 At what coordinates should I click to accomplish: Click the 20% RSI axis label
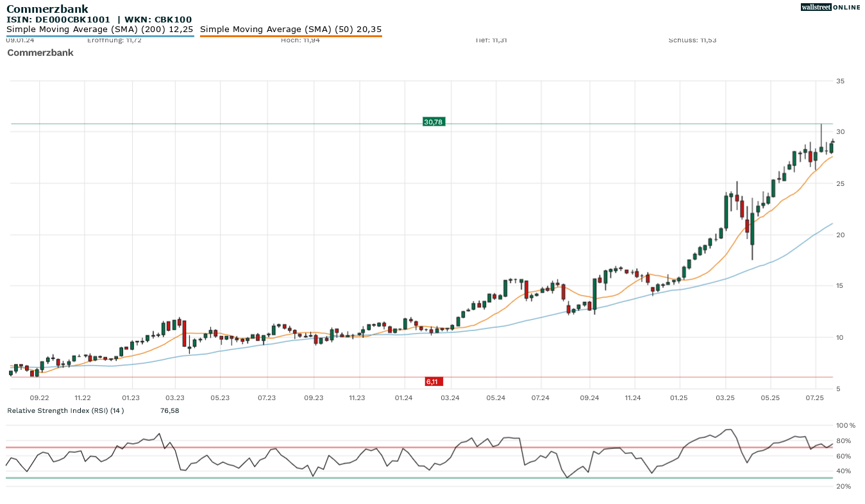point(844,486)
